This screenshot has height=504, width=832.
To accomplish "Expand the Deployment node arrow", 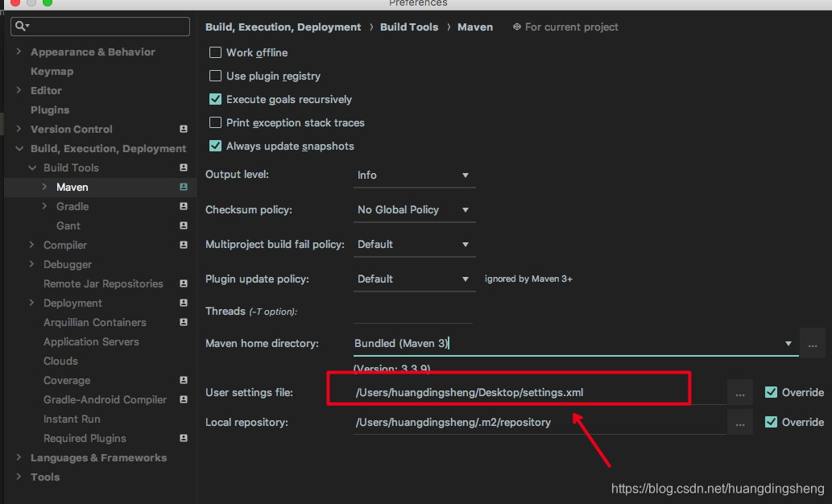I will (x=31, y=303).
